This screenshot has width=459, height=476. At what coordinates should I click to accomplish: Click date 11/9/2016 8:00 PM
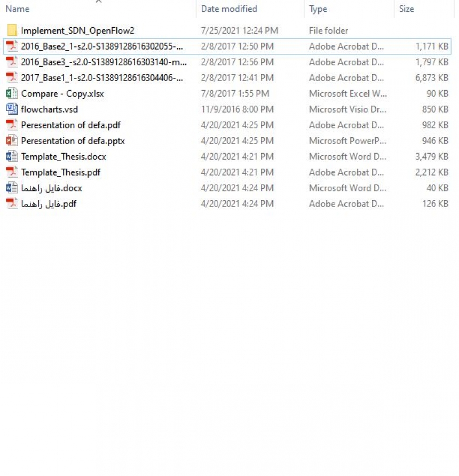[238, 109]
